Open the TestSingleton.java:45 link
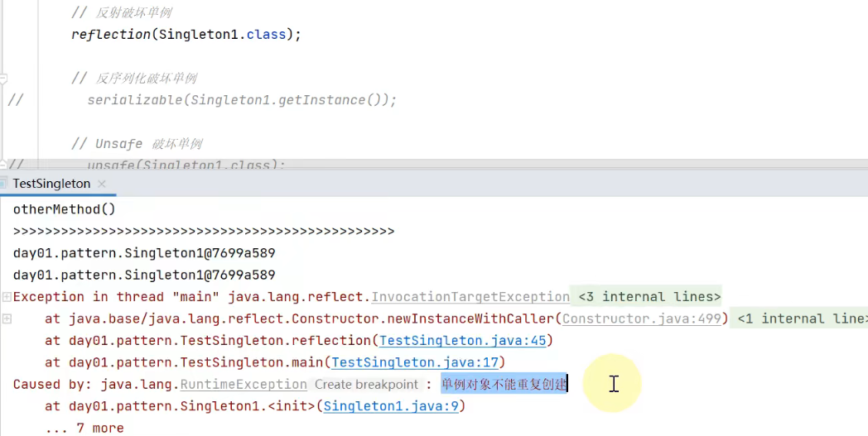Screen dimensions: 868x436 tap(463, 341)
